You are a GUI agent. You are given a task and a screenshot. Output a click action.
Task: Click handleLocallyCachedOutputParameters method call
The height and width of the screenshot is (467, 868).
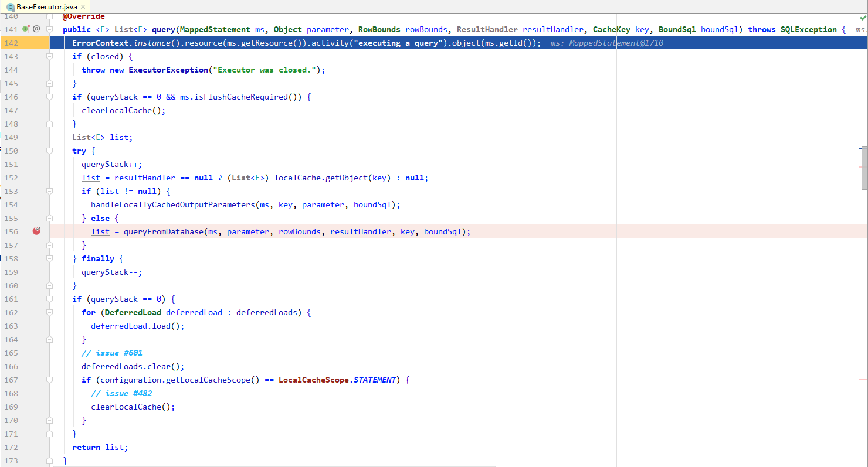pyautogui.click(x=173, y=204)
